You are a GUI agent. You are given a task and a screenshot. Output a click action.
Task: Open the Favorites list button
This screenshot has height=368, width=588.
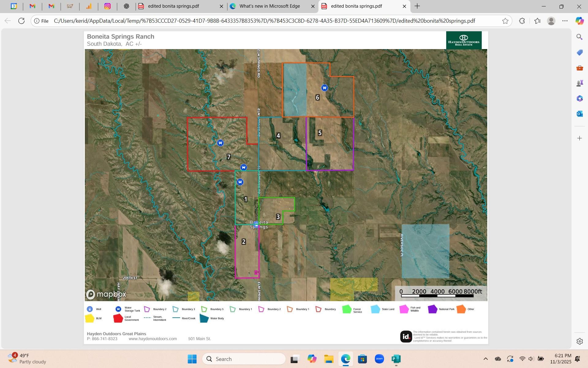(537, 21)
